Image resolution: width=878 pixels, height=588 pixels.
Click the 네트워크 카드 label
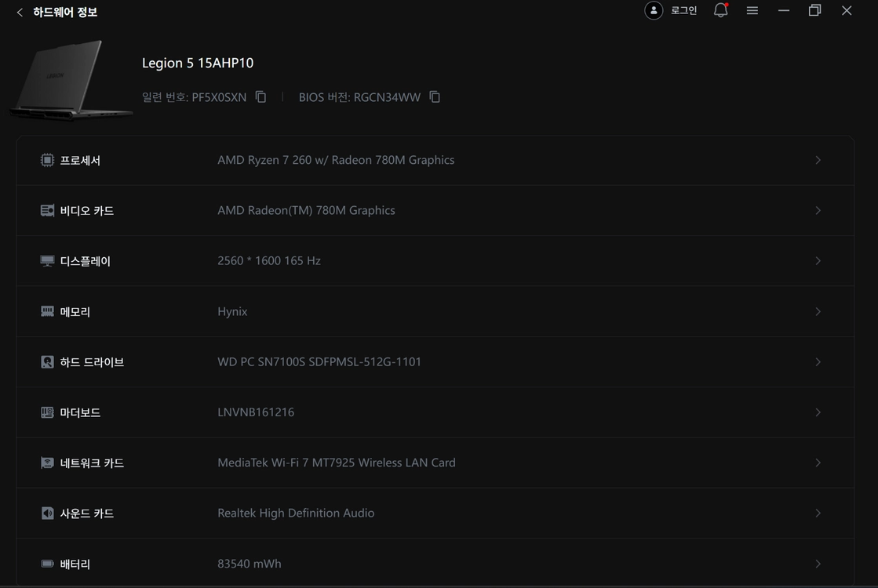pos(92,463)
